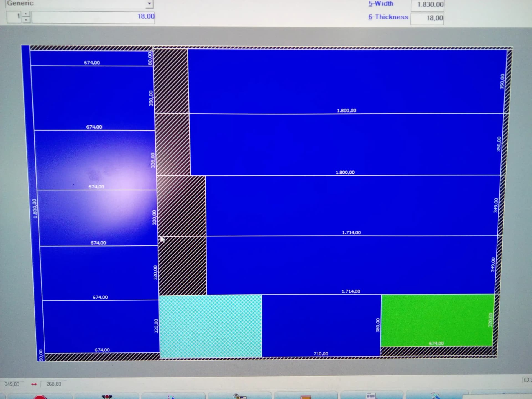
Task: Click the red double-arrow icon in status bar
Action: pos(34,384)
